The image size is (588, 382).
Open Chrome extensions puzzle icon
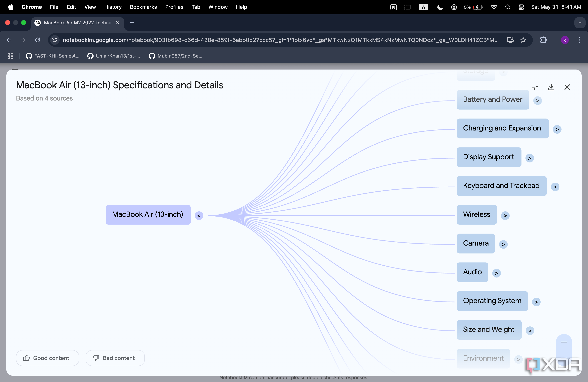click(543, 40)
